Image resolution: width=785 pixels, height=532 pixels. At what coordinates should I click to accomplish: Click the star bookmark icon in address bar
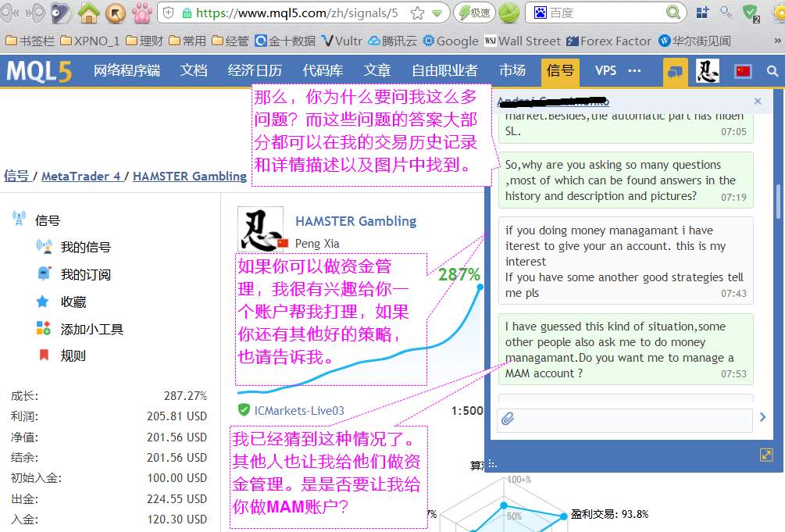(417, 13)
